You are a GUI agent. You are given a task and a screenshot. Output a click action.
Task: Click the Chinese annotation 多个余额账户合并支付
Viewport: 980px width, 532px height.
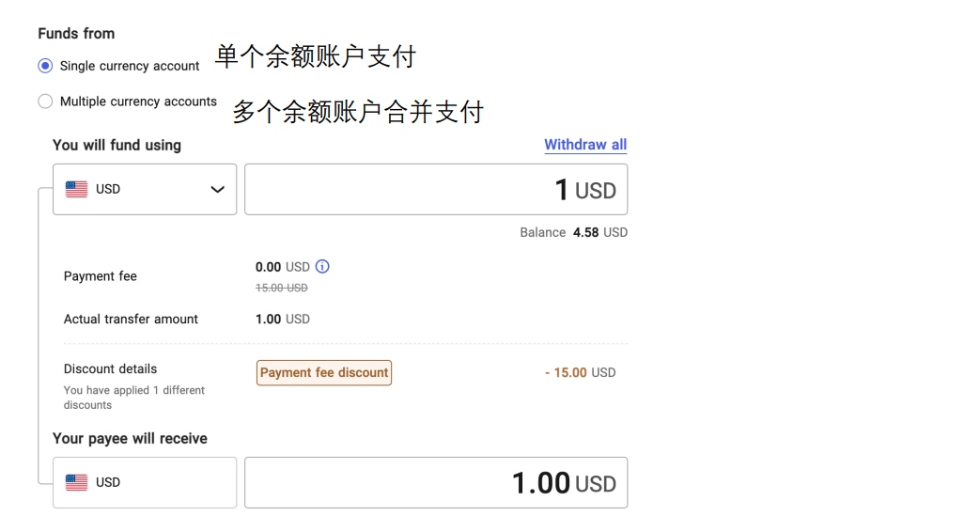358,112
